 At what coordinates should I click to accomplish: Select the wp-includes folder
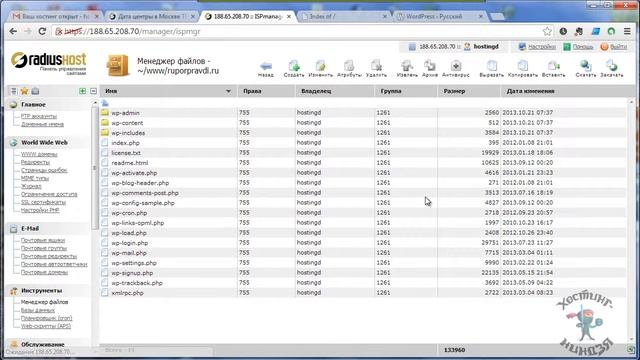128,133
